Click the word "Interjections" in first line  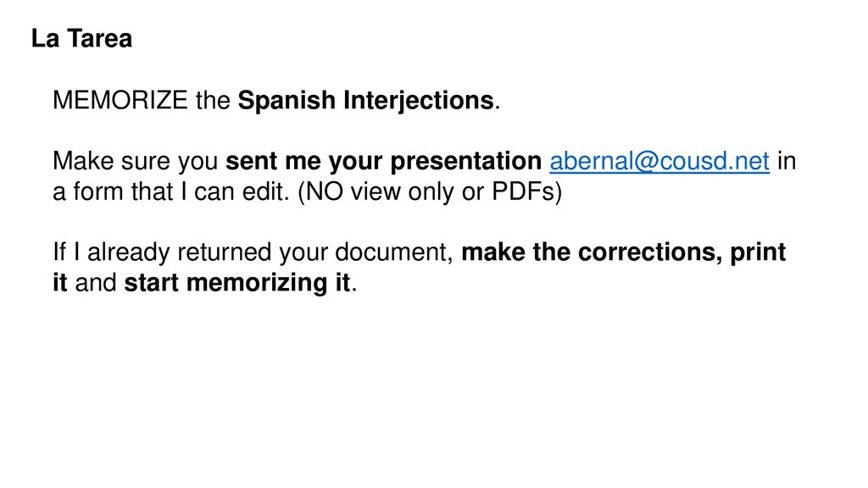(x=419, y=101)
